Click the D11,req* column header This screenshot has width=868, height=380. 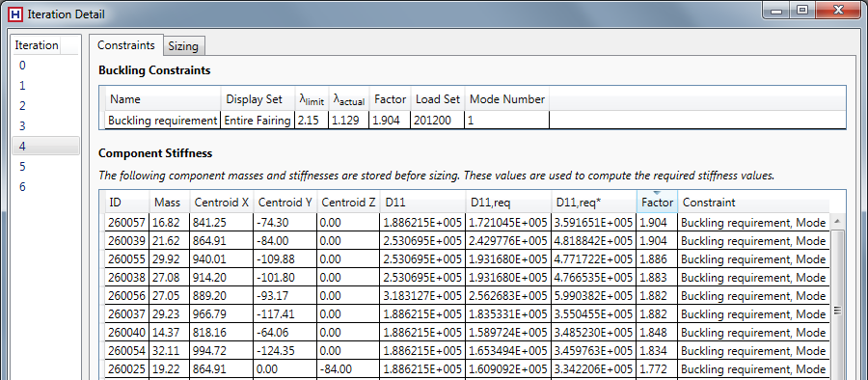(x=594, y=203)
